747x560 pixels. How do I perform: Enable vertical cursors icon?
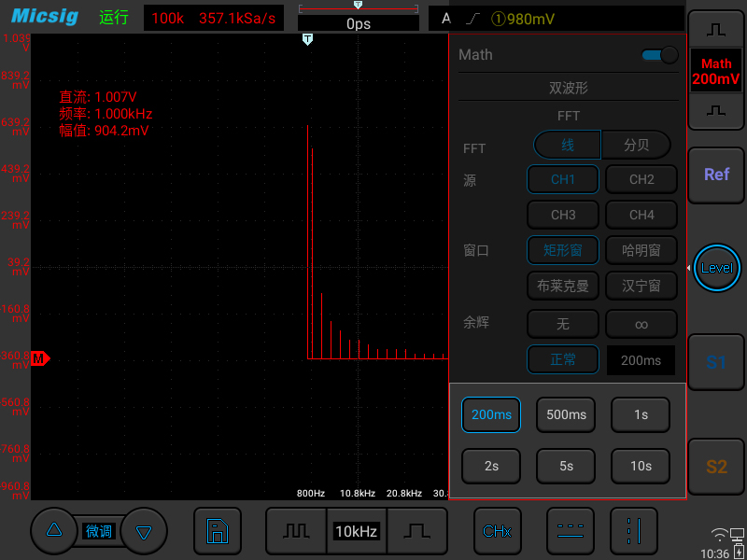[634, 531]
